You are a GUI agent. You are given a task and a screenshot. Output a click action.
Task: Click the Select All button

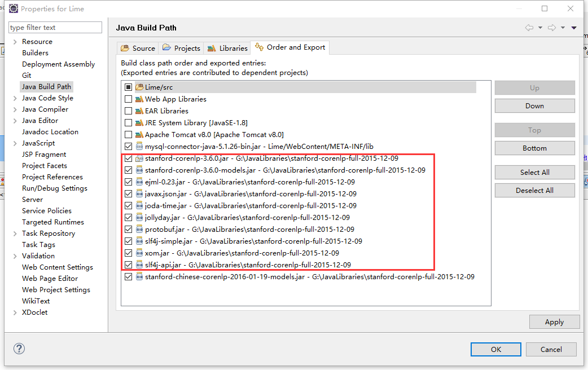tap(534, 172)
